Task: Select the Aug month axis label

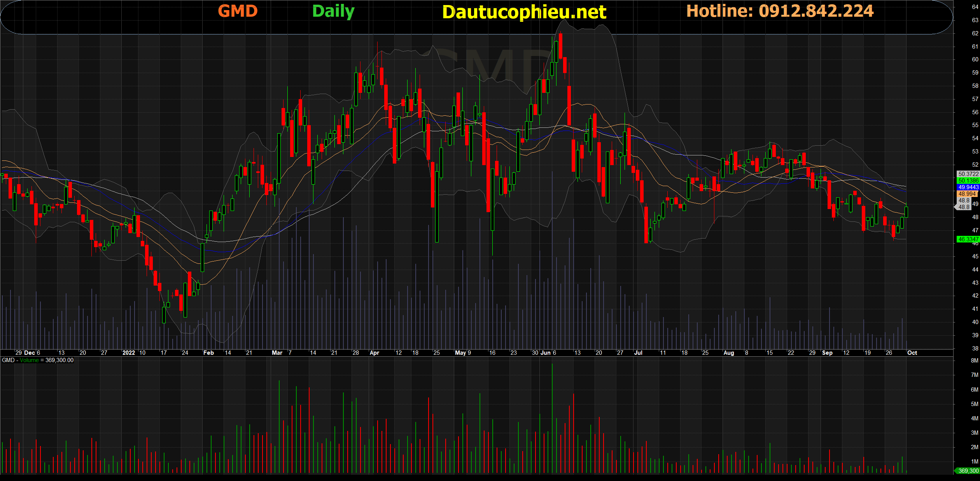Action: pos(728,353)
